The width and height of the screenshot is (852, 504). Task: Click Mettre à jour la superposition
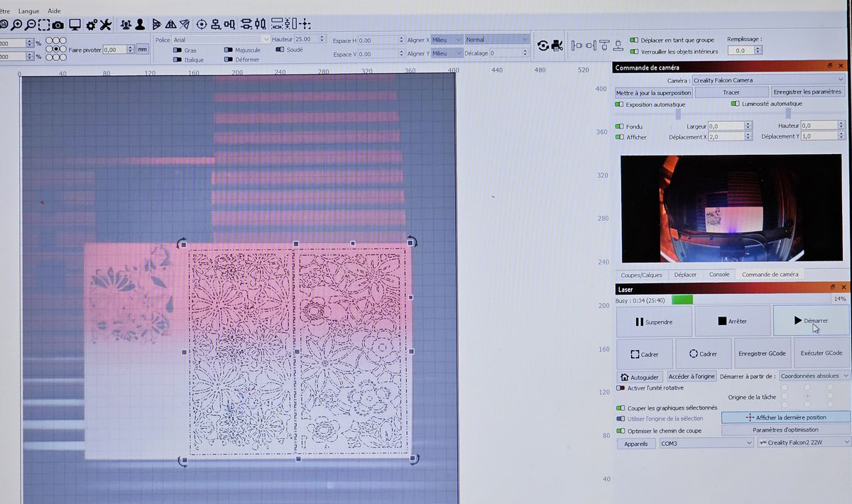pos(653,92)
